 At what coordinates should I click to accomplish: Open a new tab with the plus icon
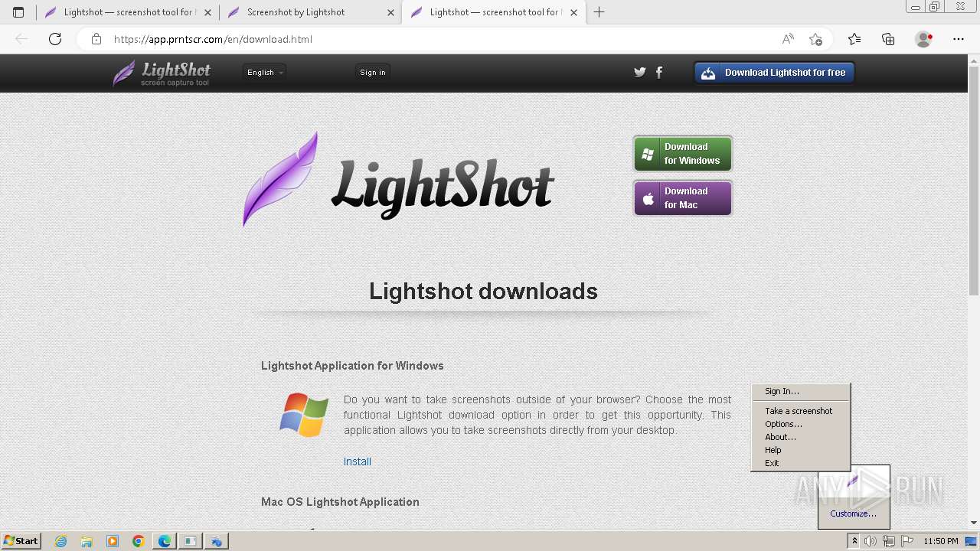coord(599,12)
